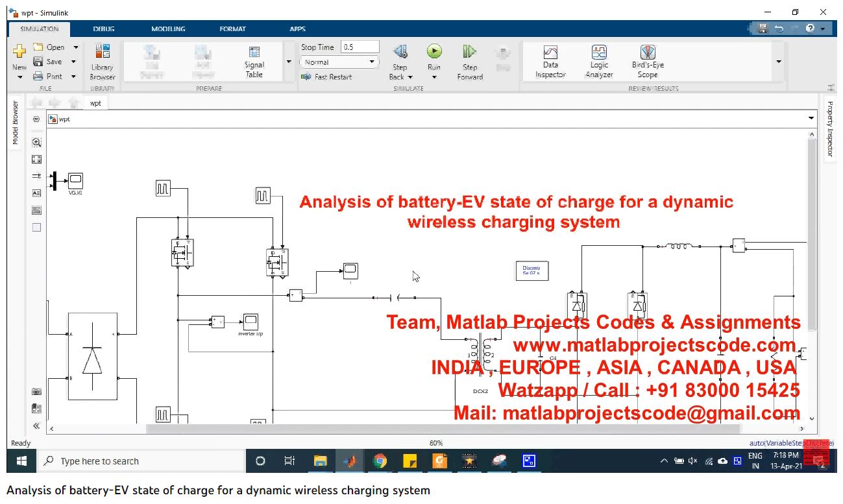843x504 pixels.
Task: Select the VG,IG scope block
Action: pyautogui.click(x=75, y=180)
